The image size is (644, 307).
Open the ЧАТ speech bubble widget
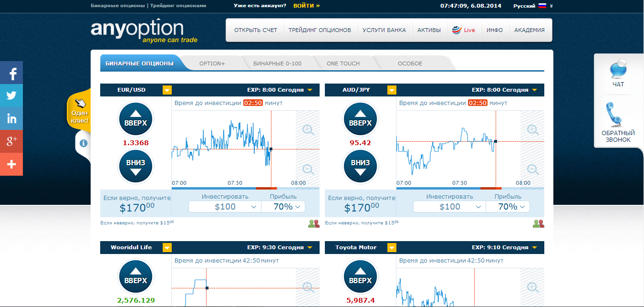tap(618, 70)
